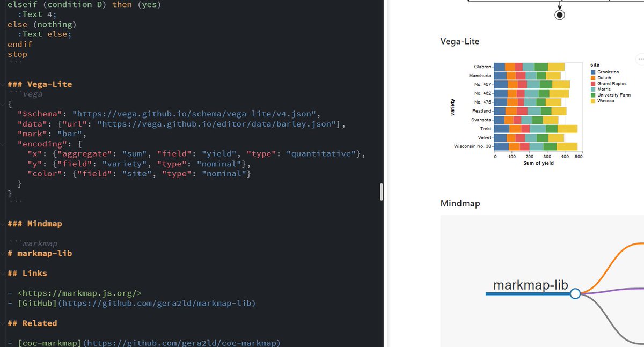Toggle the markmap-lib node collapse circle
The image size is (644, 347).
[x=575, y=293]
